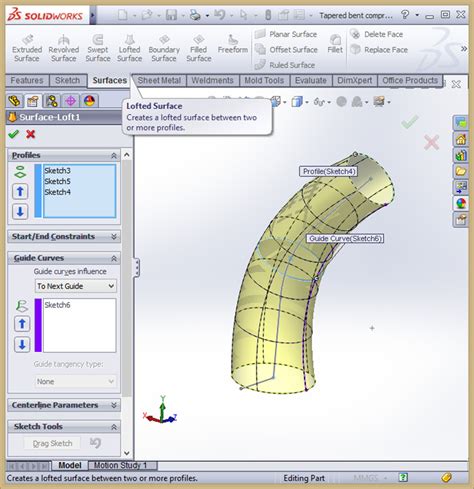Click the Print icon

(195, 15)
